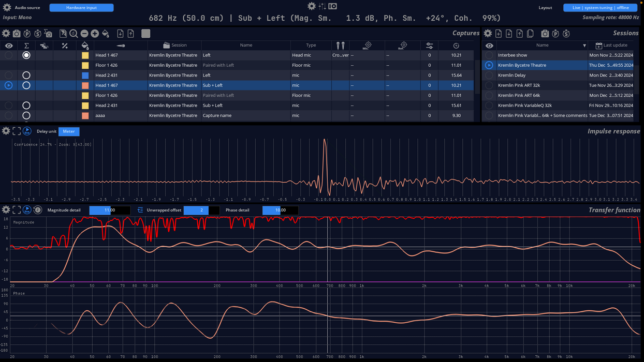Viewport: 644px width, 362px height.
Task: Create a sum capture using the Σ-camera icon
Action: click(48, 33)
